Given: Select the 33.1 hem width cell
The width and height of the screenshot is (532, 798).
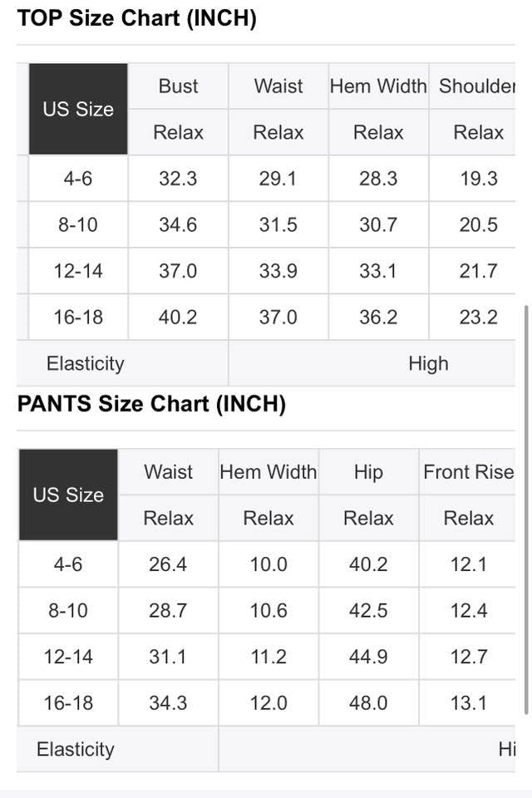Looking at the screenshot, I should [378, 271].
